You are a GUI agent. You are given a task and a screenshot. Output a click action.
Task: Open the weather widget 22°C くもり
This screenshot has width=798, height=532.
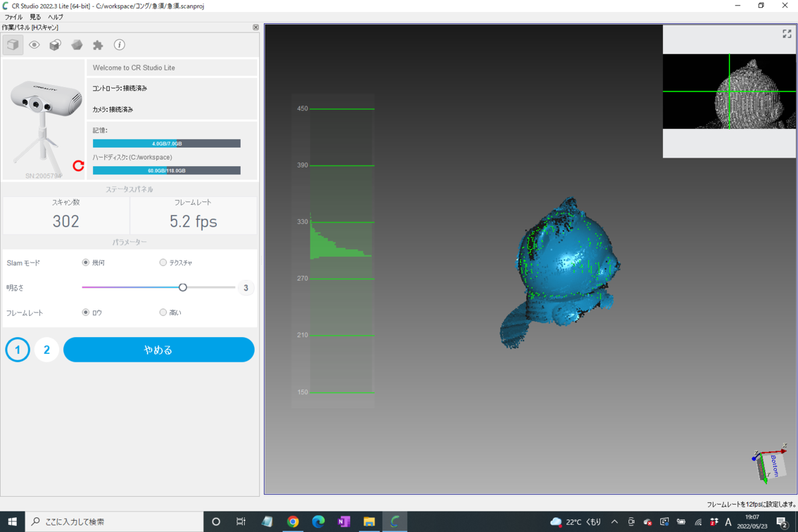pos(576,522)
